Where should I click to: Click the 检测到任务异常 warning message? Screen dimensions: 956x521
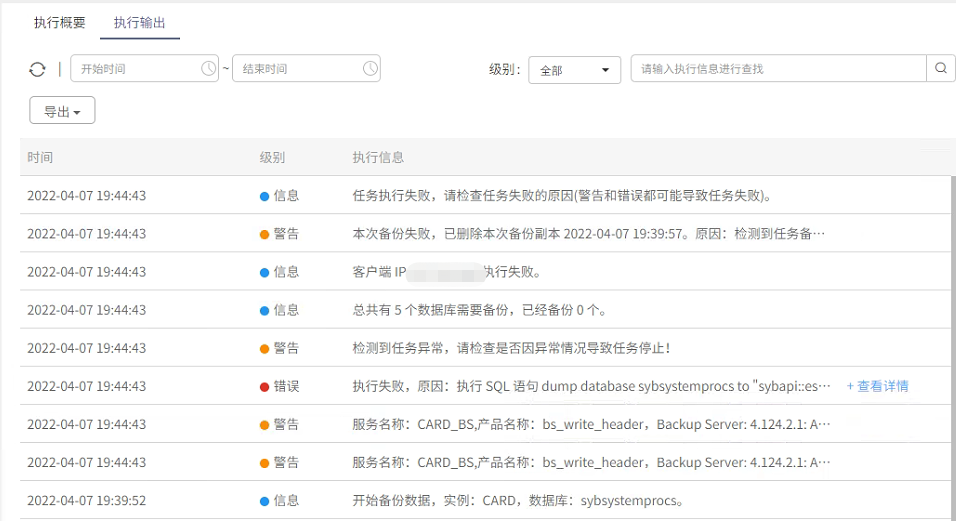tap(511, 348)
